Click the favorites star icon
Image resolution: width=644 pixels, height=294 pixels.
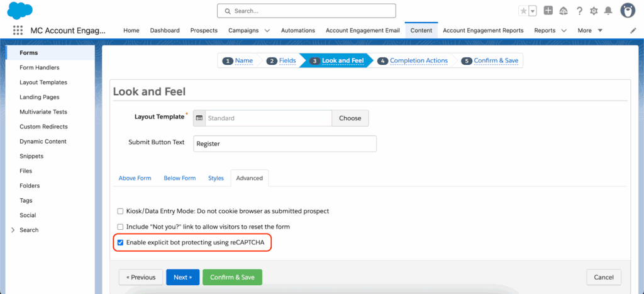pos(523,11)
